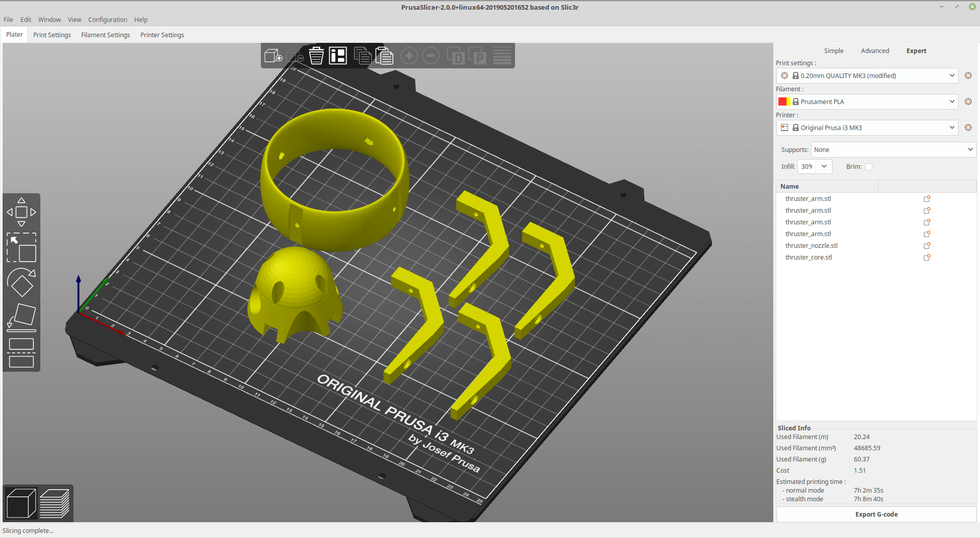Add a new object to the plater
Screen dimensions: 980x538
[x=272, y=56]
